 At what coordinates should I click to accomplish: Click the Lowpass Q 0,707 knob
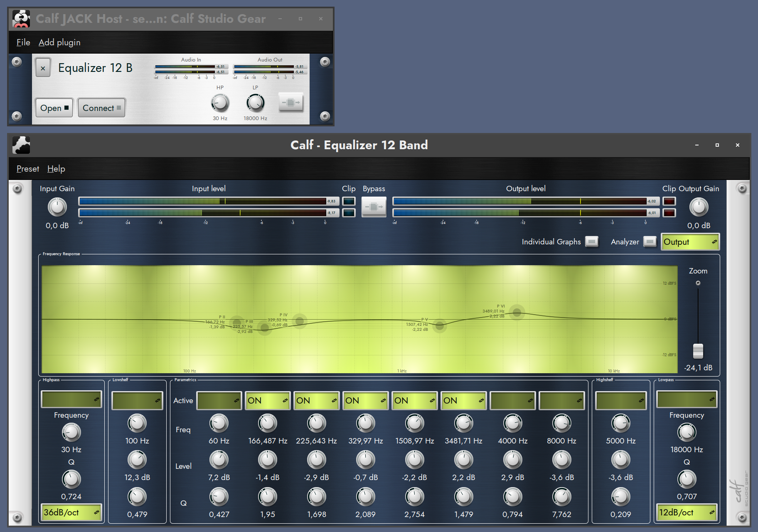(687, 479)
